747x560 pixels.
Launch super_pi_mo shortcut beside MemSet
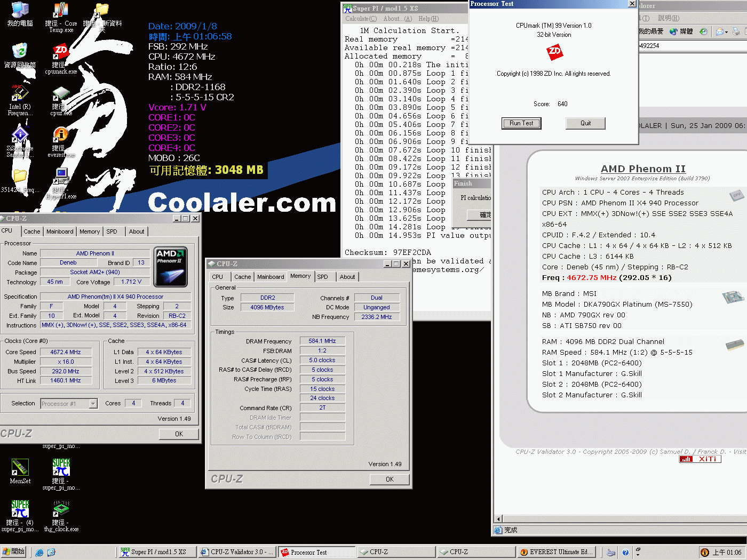pyautogui.click(x=61, y=467)
